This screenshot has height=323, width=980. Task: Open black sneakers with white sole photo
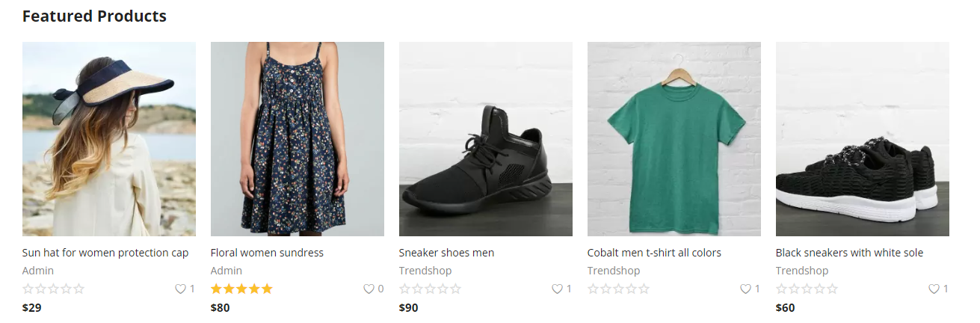[863, 139]
